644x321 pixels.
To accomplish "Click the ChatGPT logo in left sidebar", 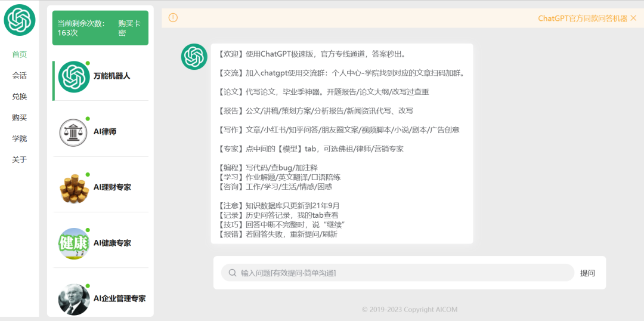I will [20, 20].
